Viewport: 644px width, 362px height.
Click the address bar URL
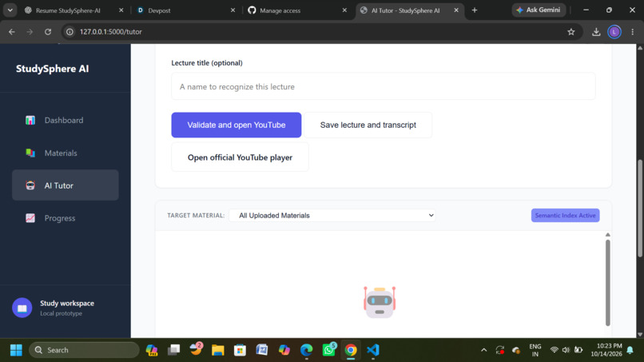pos(110,32)
